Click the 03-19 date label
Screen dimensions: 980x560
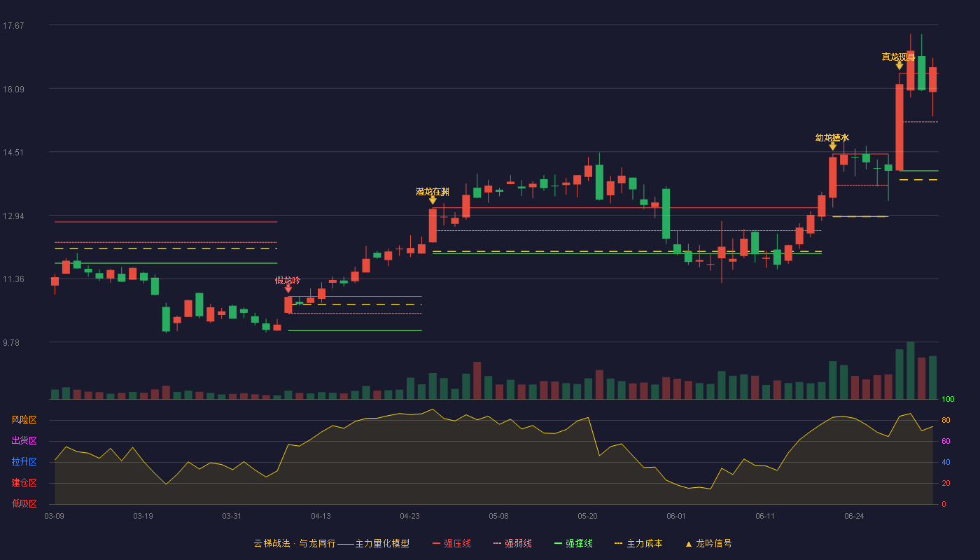point(143,516)
